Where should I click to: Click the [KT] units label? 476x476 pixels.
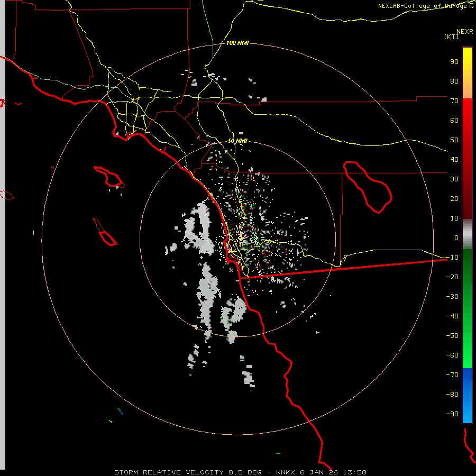pos(451,36)
